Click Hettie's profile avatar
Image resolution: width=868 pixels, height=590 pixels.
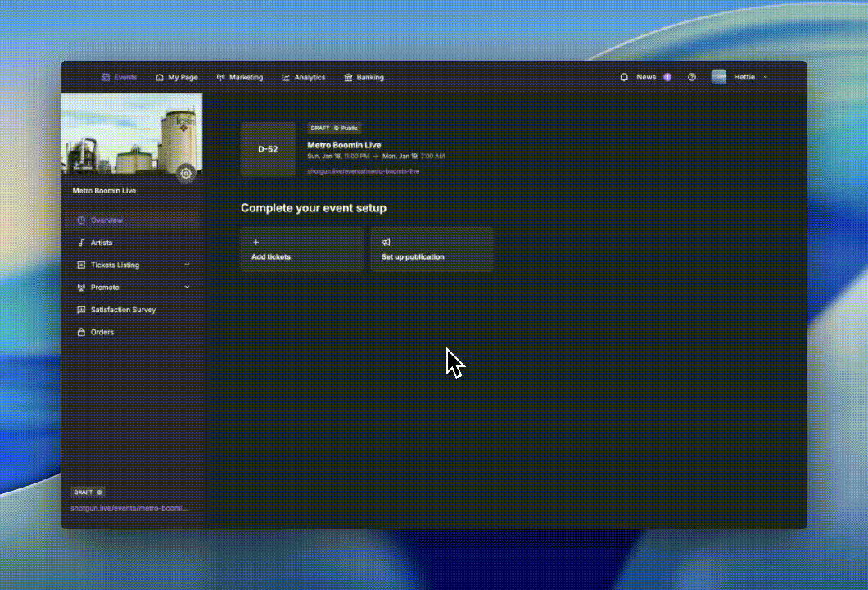(718, 77)
